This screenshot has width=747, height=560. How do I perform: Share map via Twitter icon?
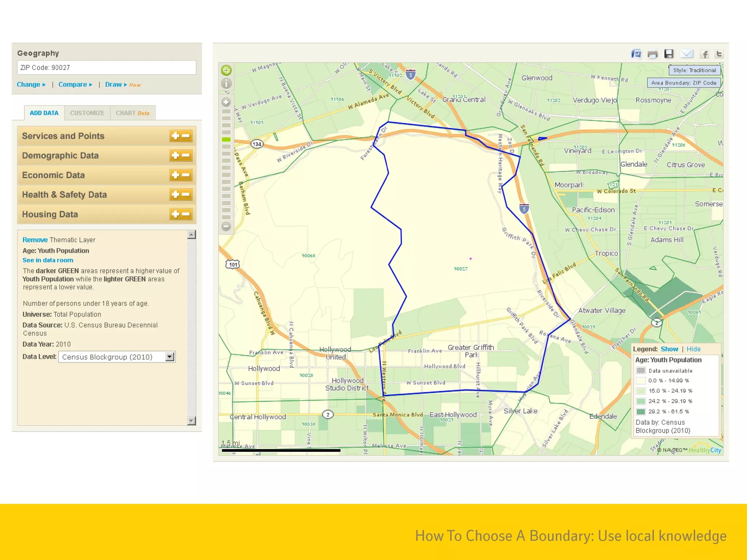pyautogui.click(x=719, y=54)
